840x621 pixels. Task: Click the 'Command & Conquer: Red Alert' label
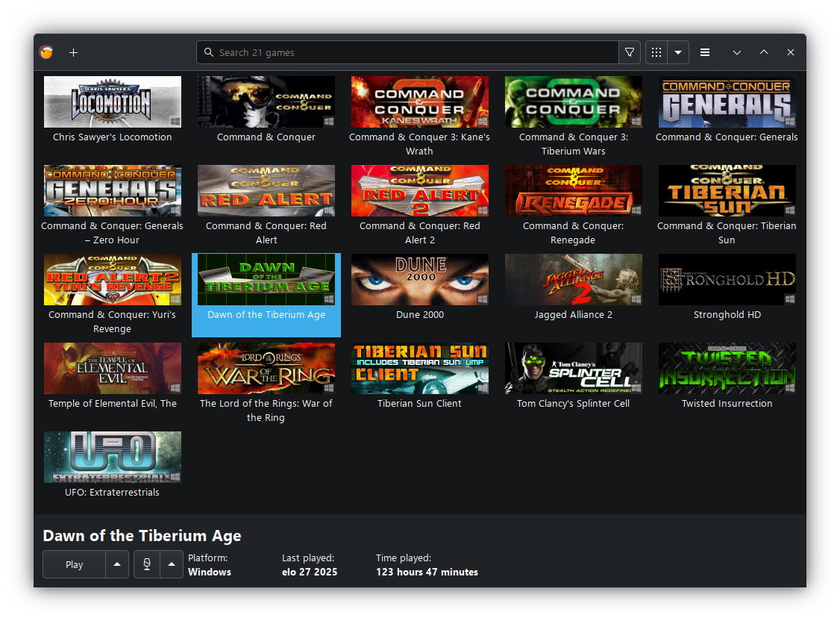[266, 233]
